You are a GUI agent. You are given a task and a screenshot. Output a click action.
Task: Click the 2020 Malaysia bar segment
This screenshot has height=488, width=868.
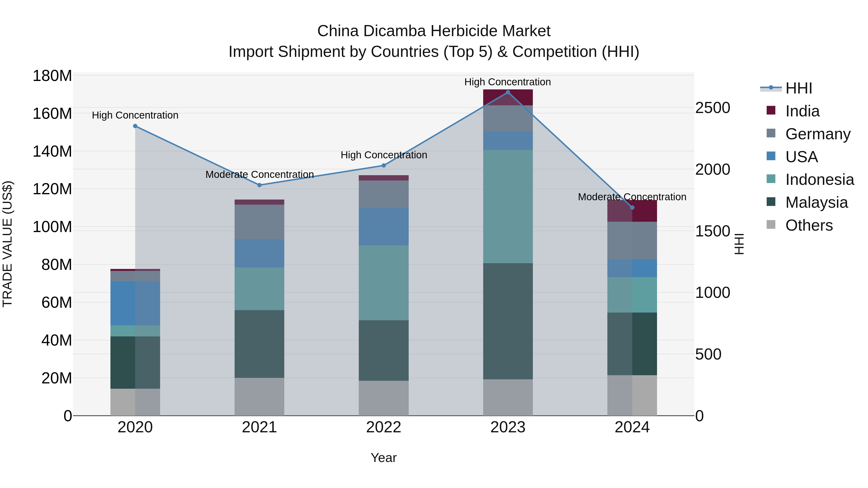click(135, 363)
